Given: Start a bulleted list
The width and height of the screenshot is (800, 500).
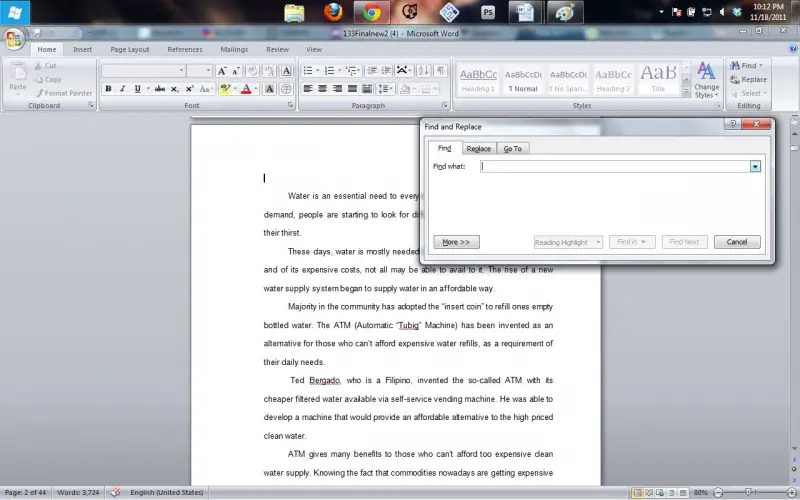Looking at the screenshot, I should point(308,70).
